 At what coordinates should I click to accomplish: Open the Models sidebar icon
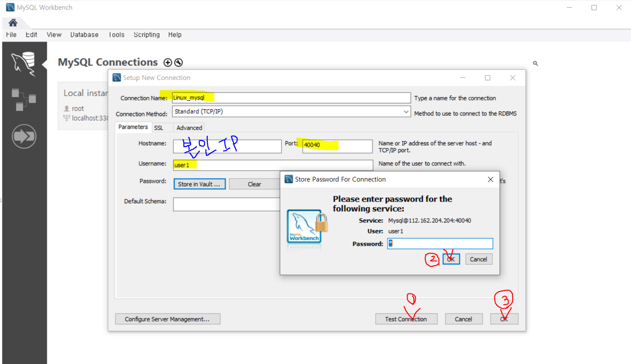tap(23, 100)
